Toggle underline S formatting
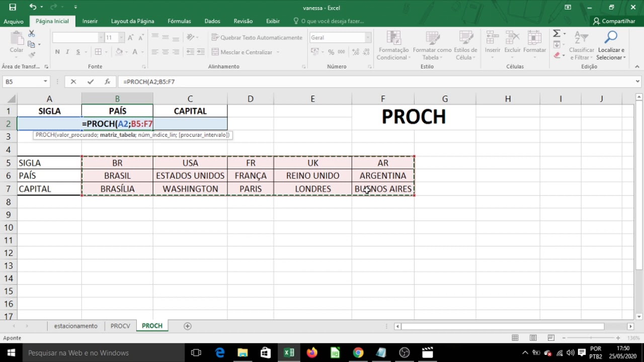Viewport: 644px width, 362px height. (x=78, y=52)
